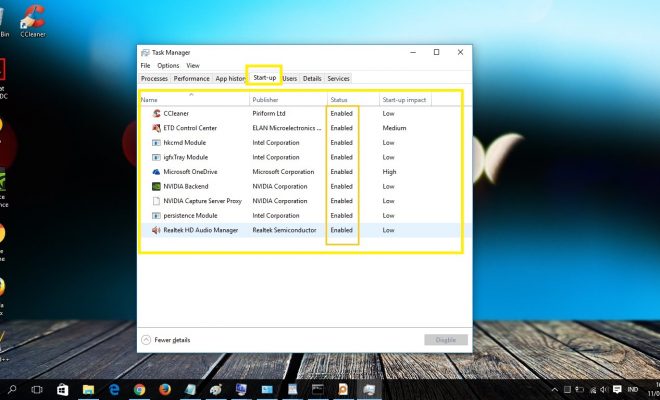This screenshot has width=660, height=400.
Task: Launch Firefox from the taskbar
Action: [165, 389]
